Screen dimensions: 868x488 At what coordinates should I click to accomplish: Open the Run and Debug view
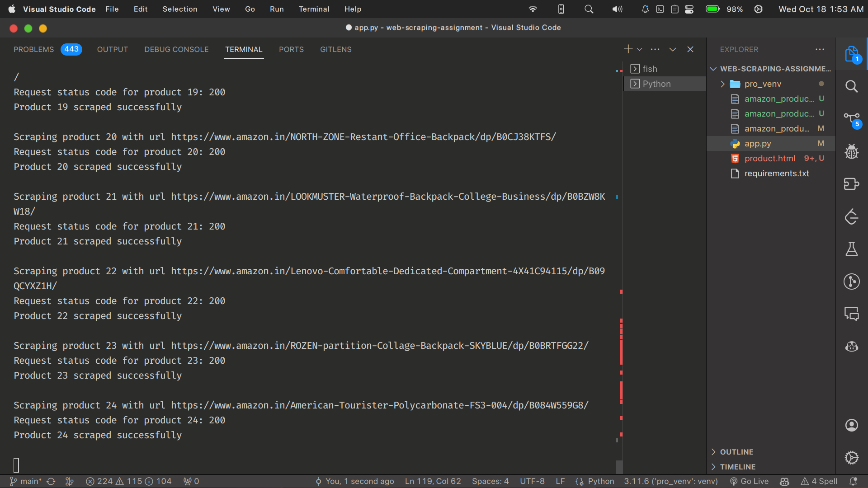pyautogui.click(x=851, y=152)
